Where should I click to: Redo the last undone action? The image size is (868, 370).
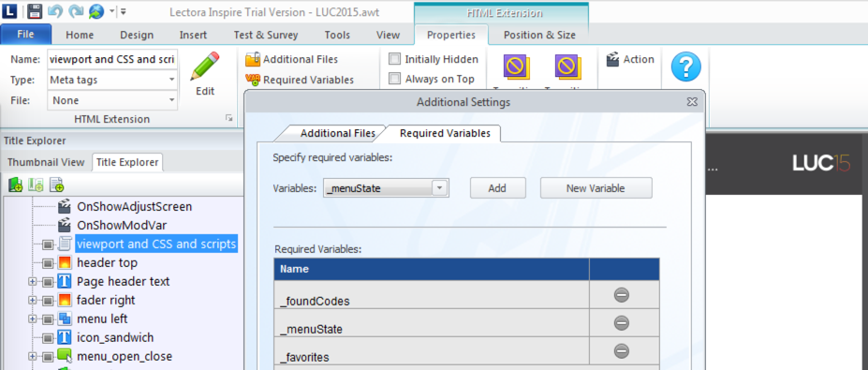pyautogui.click(x=76, y=10)
